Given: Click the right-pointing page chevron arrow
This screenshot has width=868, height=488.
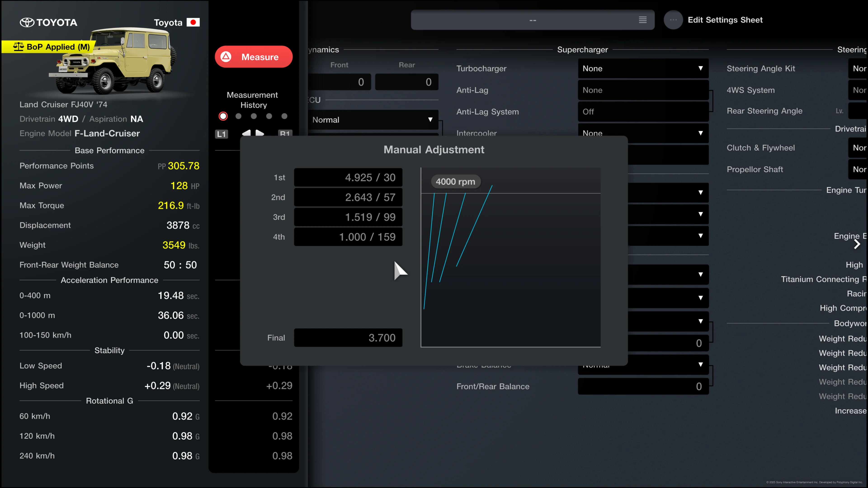Looking at the screenshot, I should (857, 244).
